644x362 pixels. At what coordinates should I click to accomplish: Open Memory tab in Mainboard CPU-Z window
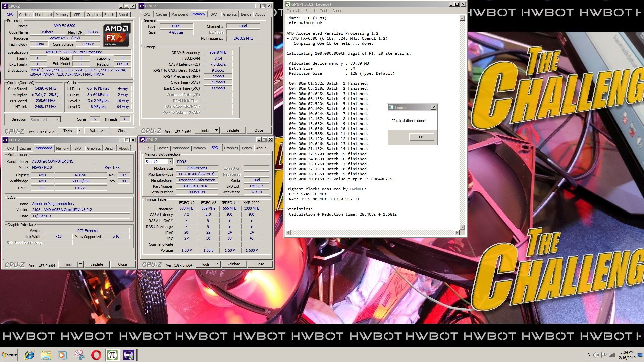point(62,148)
